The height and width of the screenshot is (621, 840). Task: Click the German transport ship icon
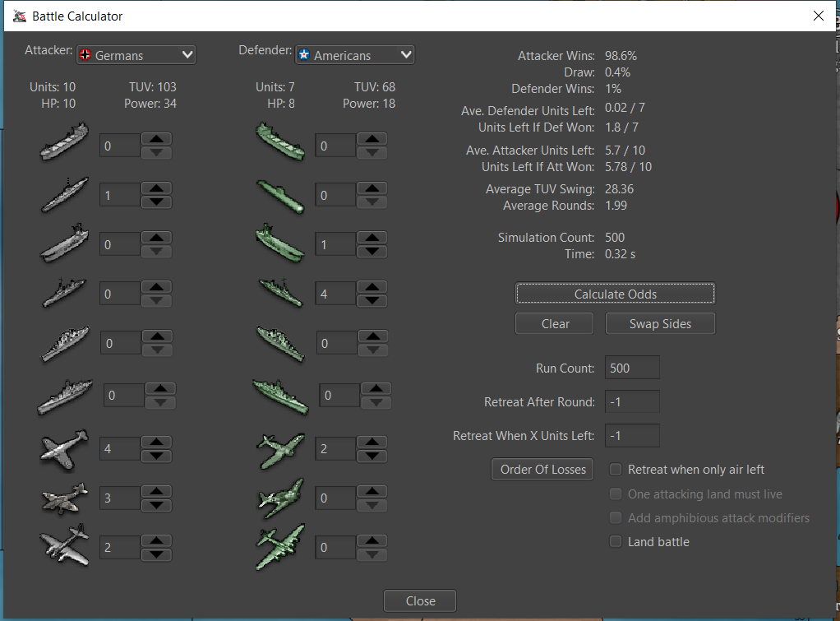pyautogui.click(x=64, y=146)
